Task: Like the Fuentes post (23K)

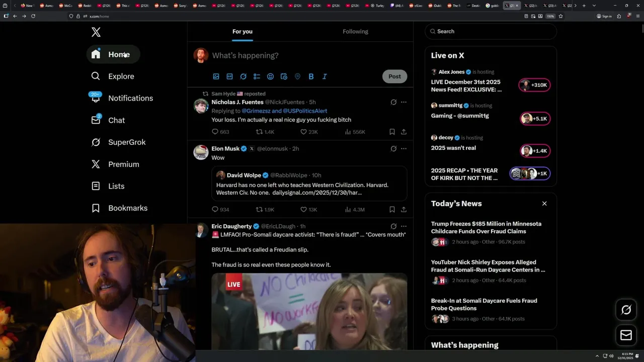Action: click(309, 132)
